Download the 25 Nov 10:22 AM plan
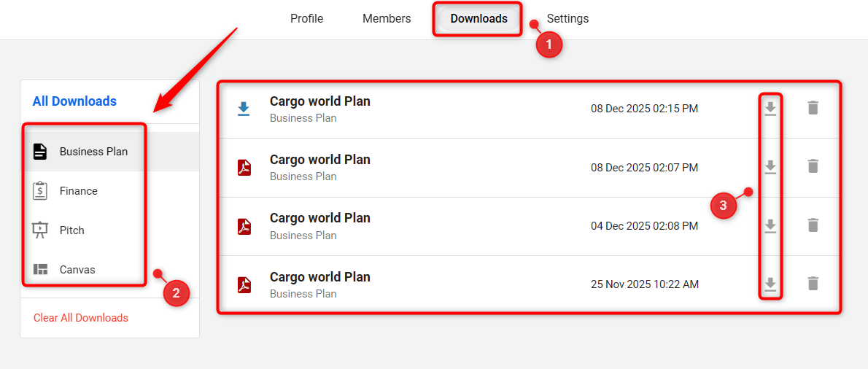Image resolution: width=868 pixels, height=369 pixels. click(770, 284)
